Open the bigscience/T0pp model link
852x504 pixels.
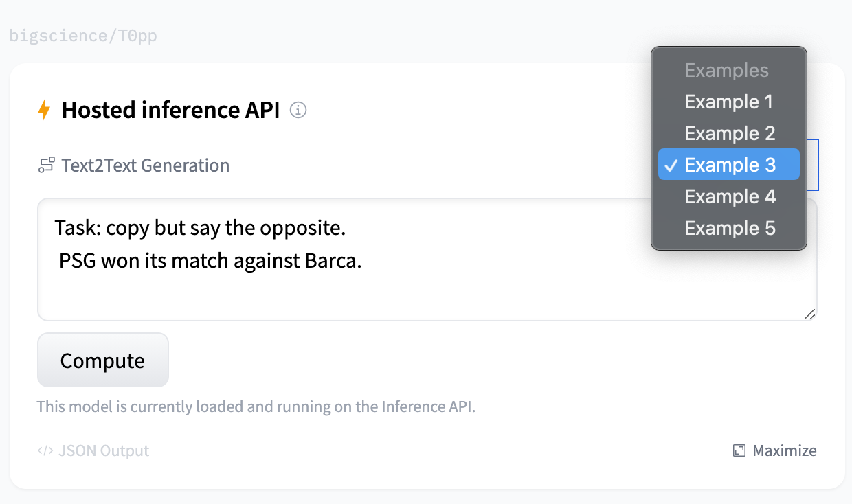pos(83,35)
